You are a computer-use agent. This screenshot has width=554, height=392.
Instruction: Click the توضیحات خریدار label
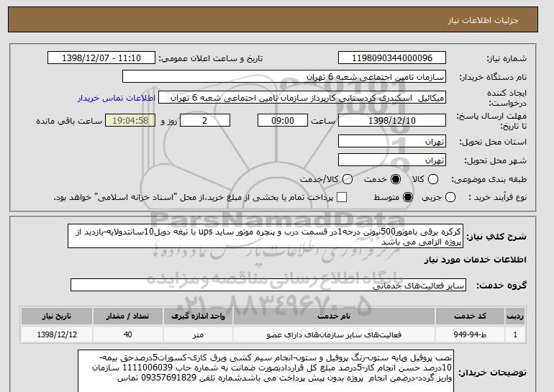click(x=493, y=372)
